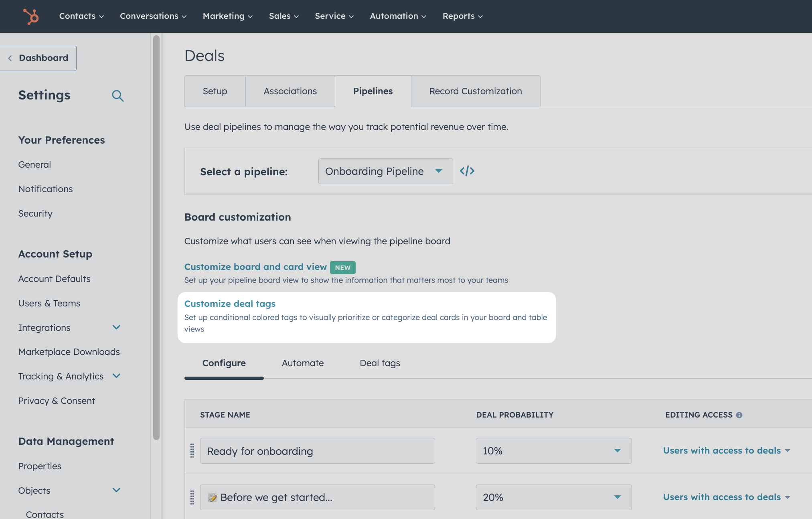Click the info icon next to Editing Access

point(740,415)
